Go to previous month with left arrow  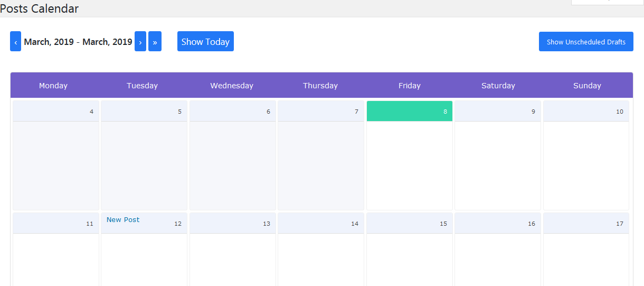(15, 42)
